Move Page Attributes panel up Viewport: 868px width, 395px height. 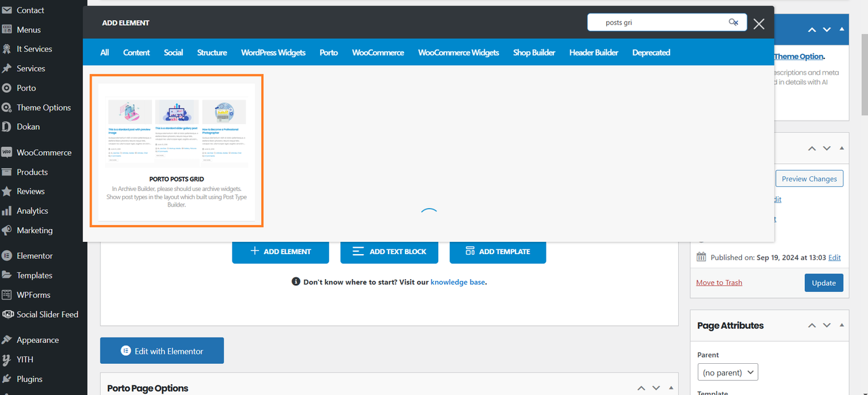tap(812, 326)
